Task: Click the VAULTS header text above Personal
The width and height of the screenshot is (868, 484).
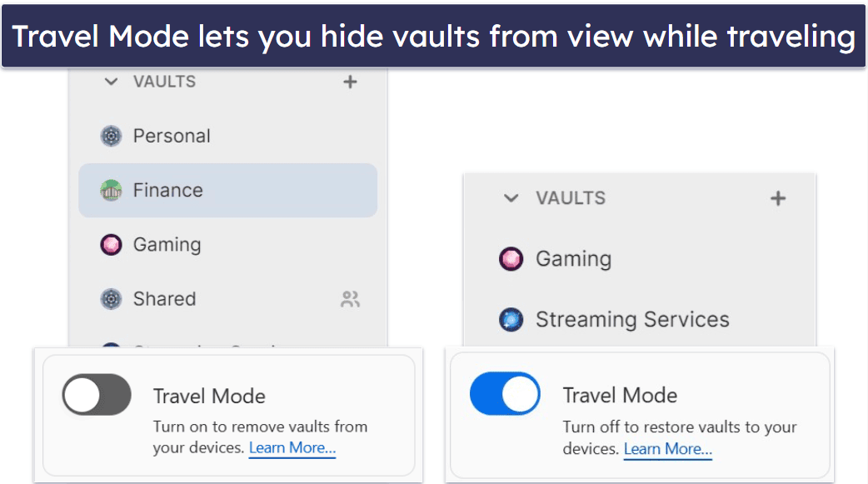Action: click(x=164, y=82)
